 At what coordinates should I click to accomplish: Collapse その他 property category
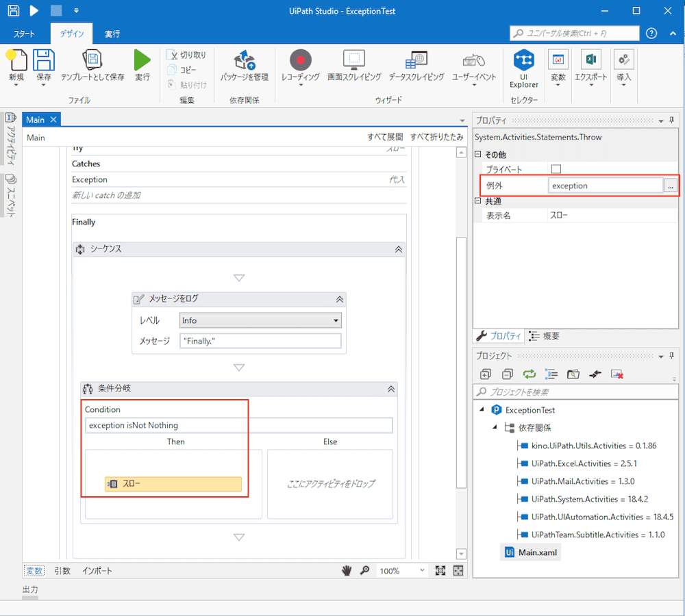click(x=478, y=154)
